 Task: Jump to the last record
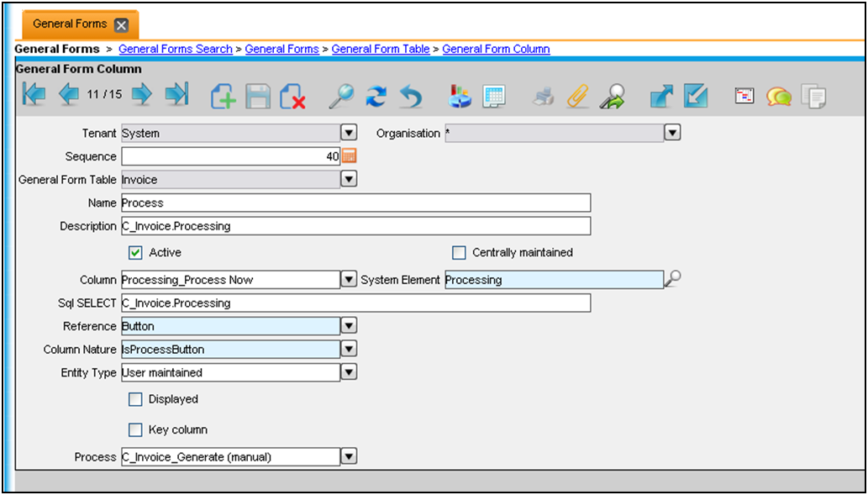pos(176,95)
